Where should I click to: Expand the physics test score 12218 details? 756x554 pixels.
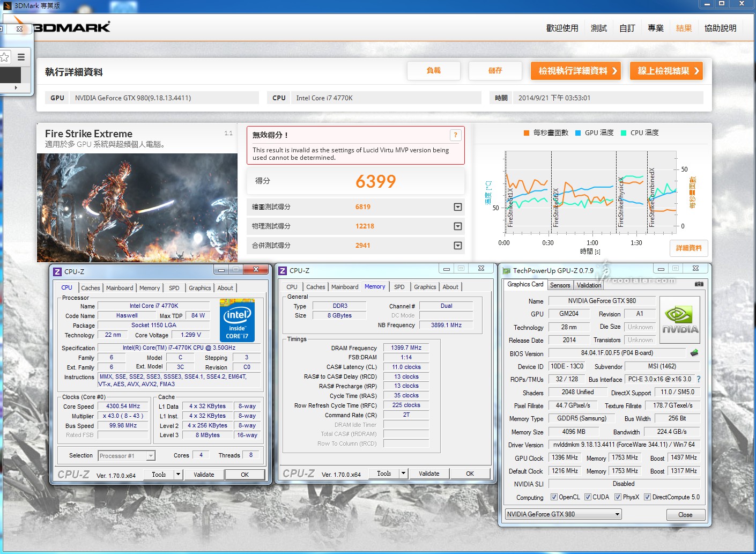point(458,226)
